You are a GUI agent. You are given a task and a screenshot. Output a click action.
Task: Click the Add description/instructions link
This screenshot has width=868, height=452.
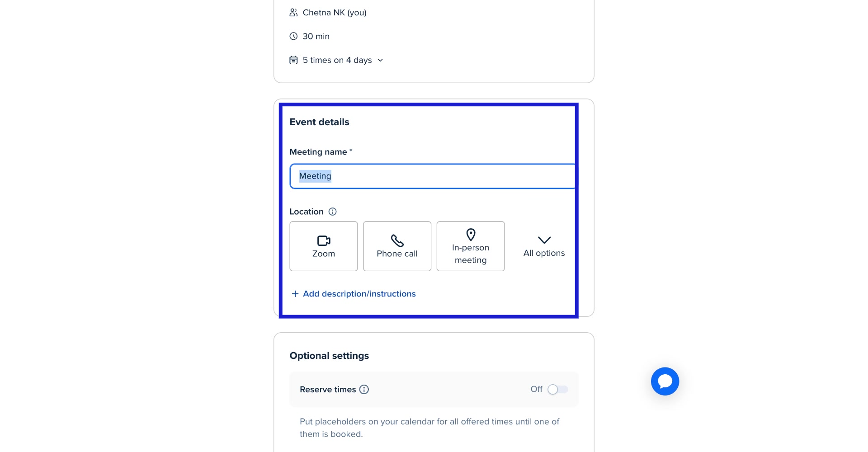click(x=359, y=294)
